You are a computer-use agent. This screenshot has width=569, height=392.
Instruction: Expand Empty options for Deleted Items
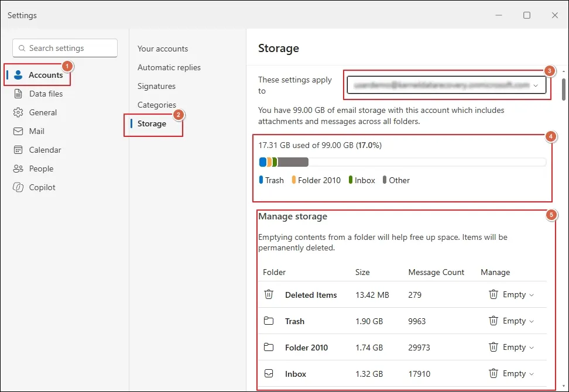532,295
